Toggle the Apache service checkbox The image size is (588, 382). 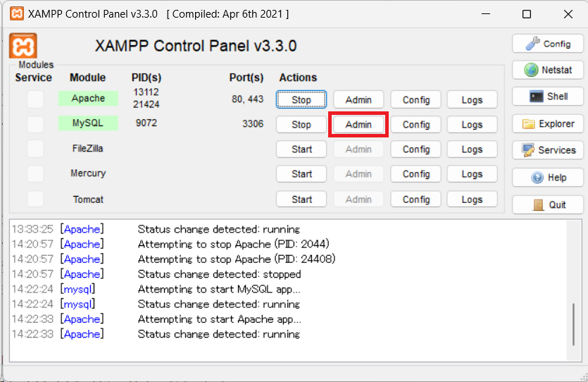[35, 99]
